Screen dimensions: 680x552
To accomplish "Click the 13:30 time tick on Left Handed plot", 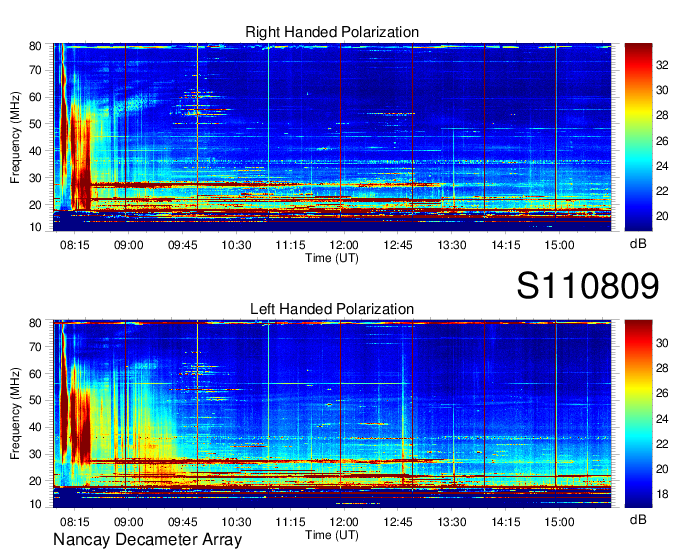I will [x=452, y=522].
